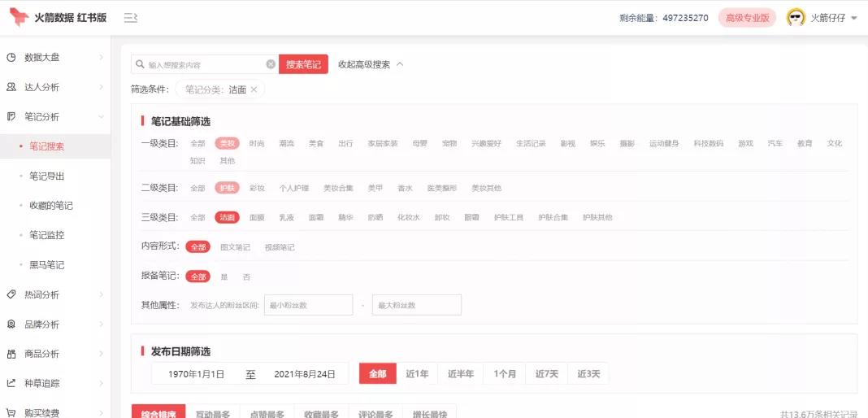The height and width of the screenshot is (418, 868).
Task: Click the 最大粉丝数 input field
Action: [x=417, y=305]
